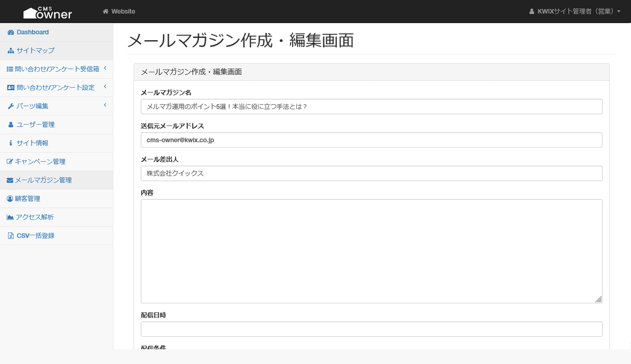
Task: Open CSV一括登録 in the sidebar
Action: pyautogui.click(x=56, y=235)
